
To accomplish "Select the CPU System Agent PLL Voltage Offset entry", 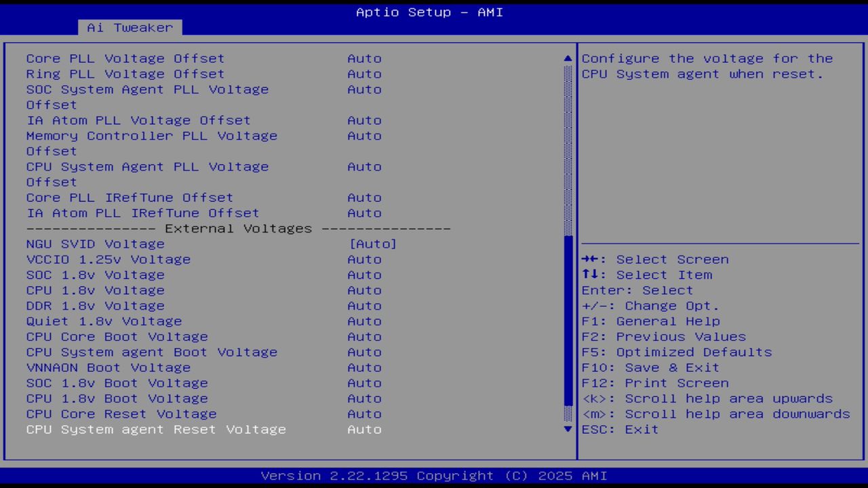I will pyautogui.click(x=147, y=166).
